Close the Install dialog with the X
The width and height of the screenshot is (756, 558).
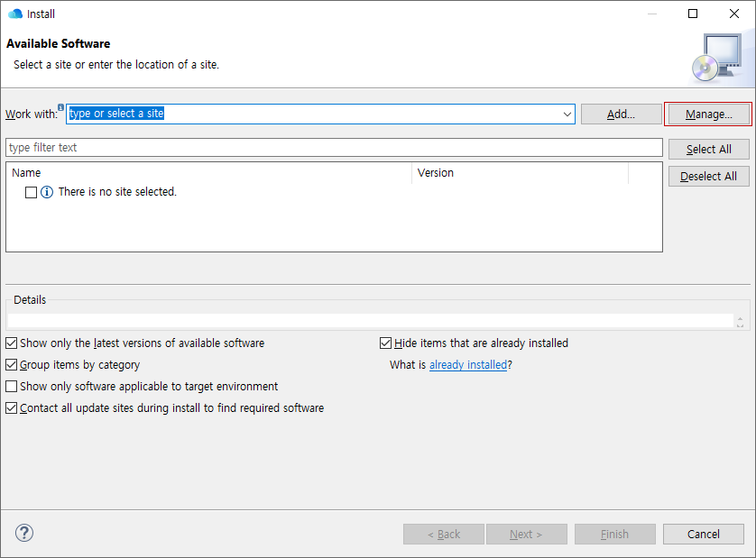pyautogui.click(x=734, y=14)
